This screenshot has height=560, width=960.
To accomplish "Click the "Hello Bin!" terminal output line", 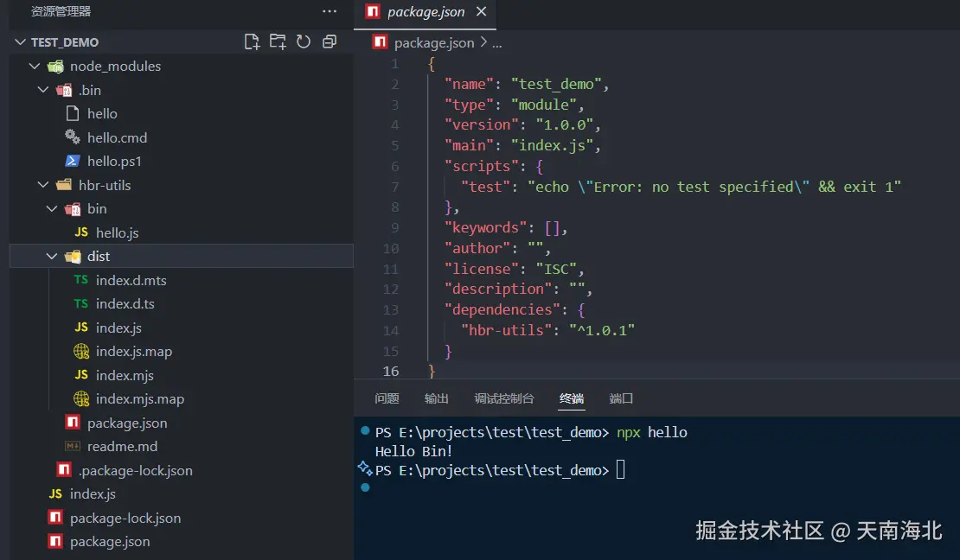I will [413, 452].
